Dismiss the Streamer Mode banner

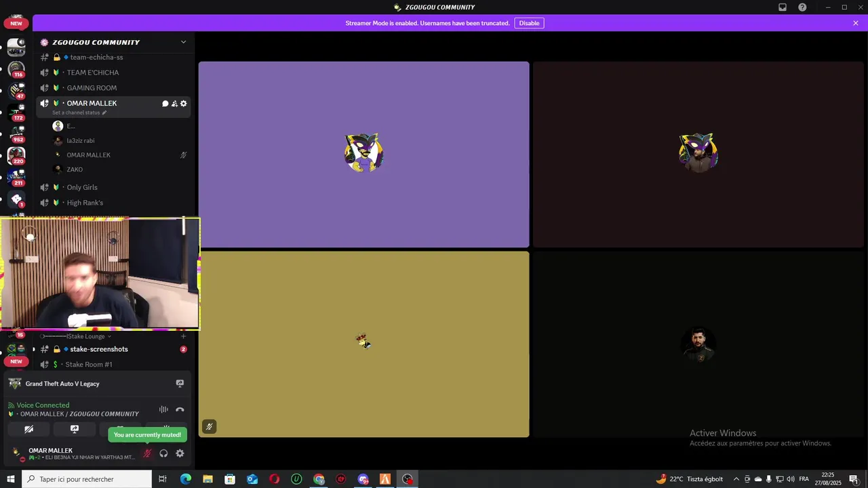pos(856,23)
